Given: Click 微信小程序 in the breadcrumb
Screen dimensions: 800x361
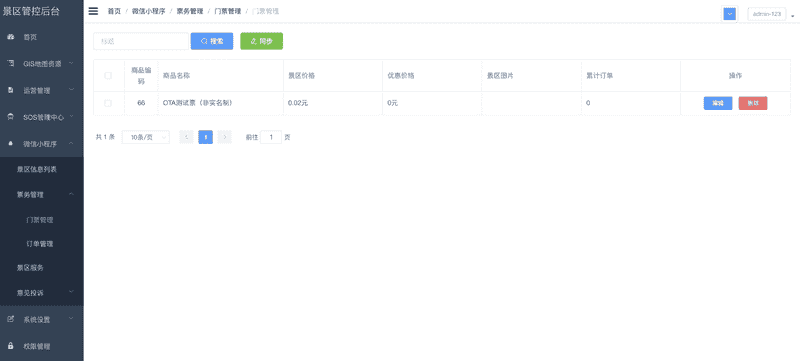Looking at the screenshot, I should coord(148,11).
